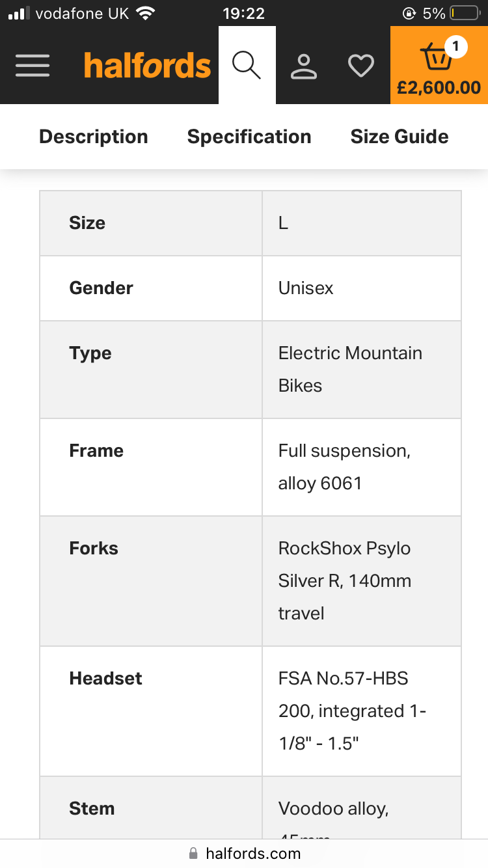Open the search magnifier icon
Image resolution: width=488 pixels, height=868 pixels.
247,65
